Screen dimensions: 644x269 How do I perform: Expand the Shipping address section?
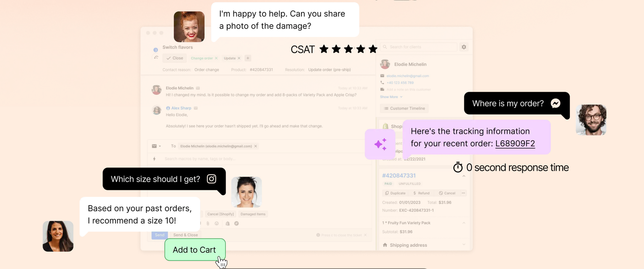[x=464, y=245]
